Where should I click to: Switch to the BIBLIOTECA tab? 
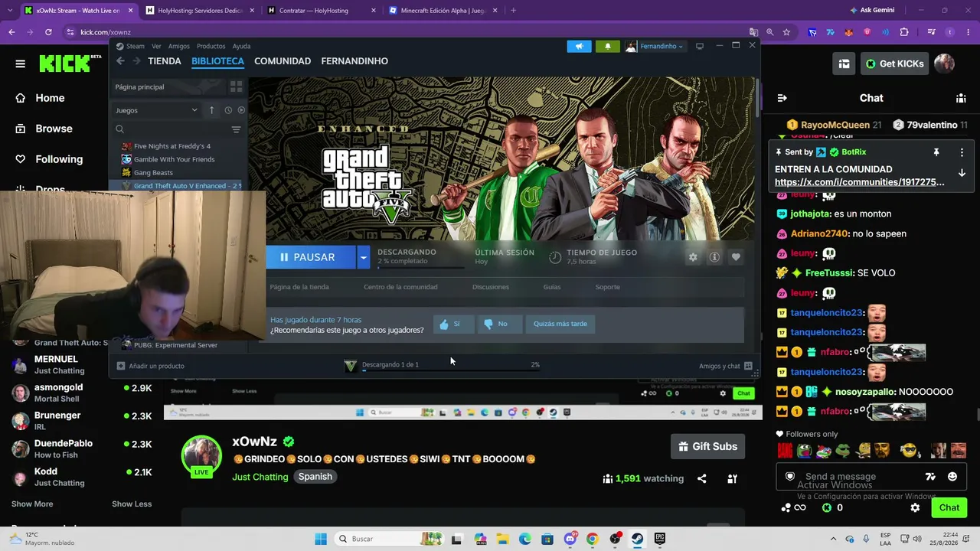(218, 61)
